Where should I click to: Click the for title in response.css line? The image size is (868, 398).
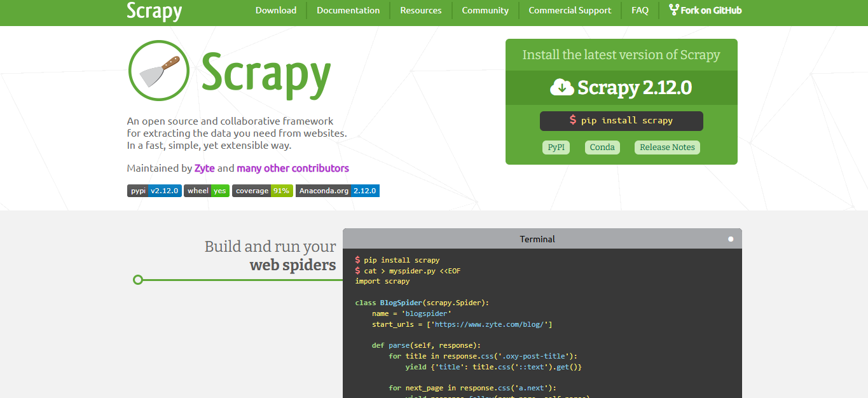coord(483,356)
